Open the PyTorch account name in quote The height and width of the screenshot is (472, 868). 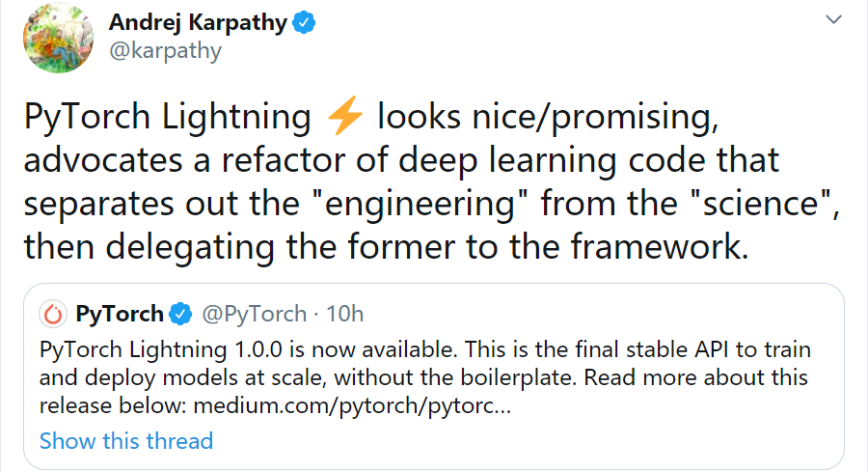click(x=118, y=315)
